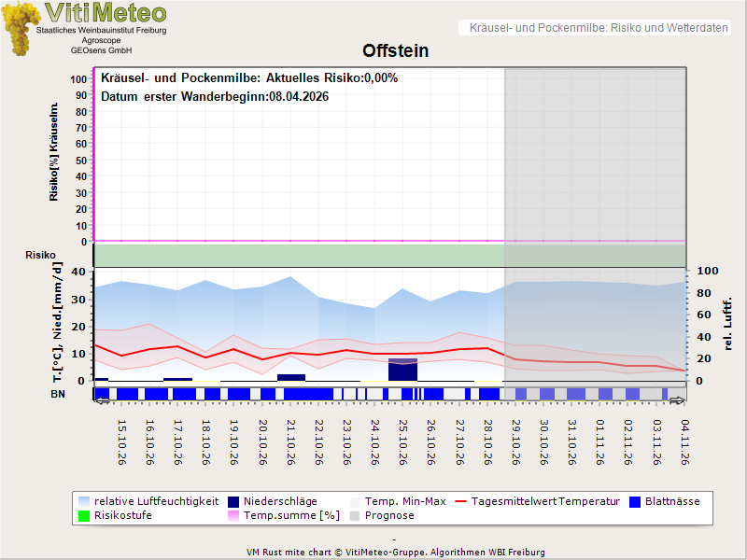Click the copyright footer VitiMeteo-Gruppe text
The image size is (747, 560).
click(395, 552)
